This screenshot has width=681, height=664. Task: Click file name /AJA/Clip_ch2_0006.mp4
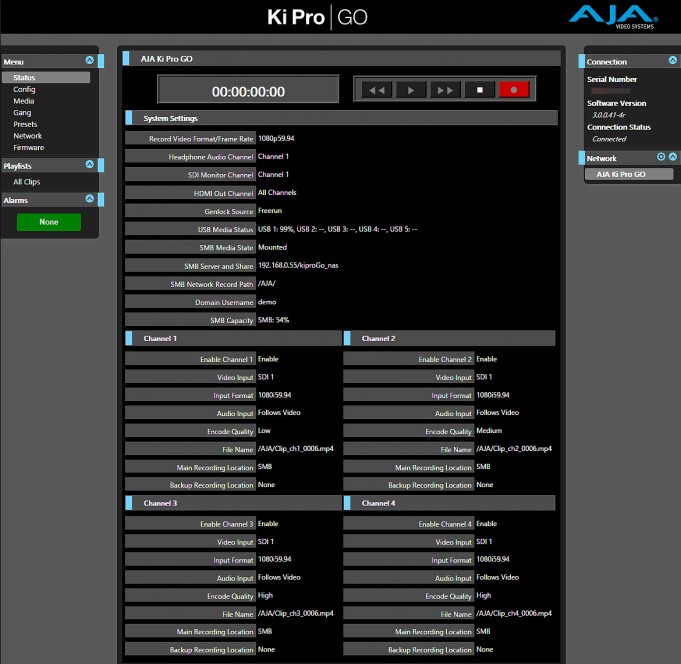(514, 449)
